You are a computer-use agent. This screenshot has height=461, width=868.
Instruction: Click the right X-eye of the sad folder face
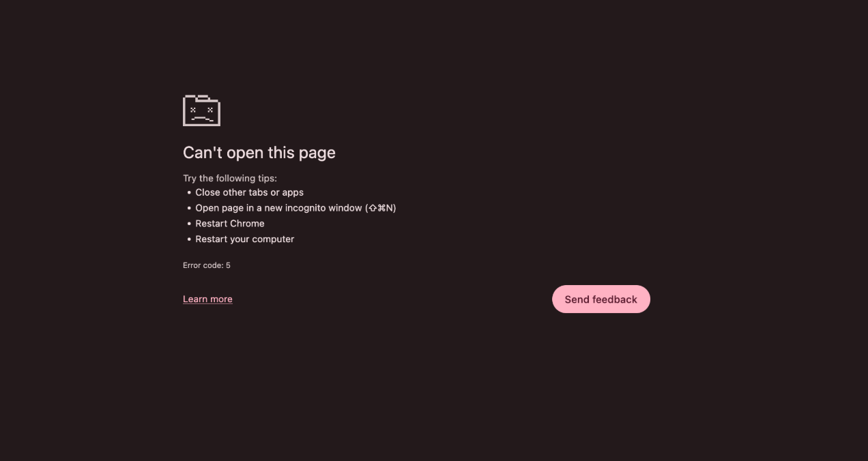coord(210,109)
